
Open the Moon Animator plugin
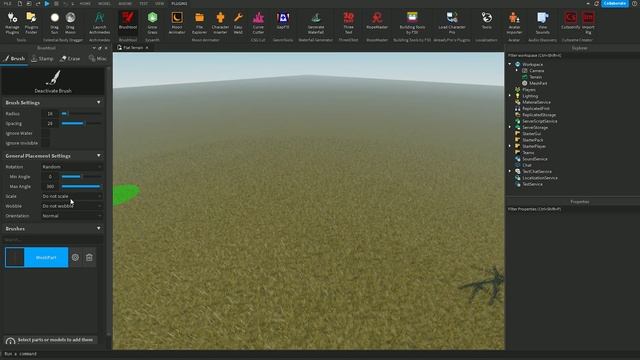[177, 23]
